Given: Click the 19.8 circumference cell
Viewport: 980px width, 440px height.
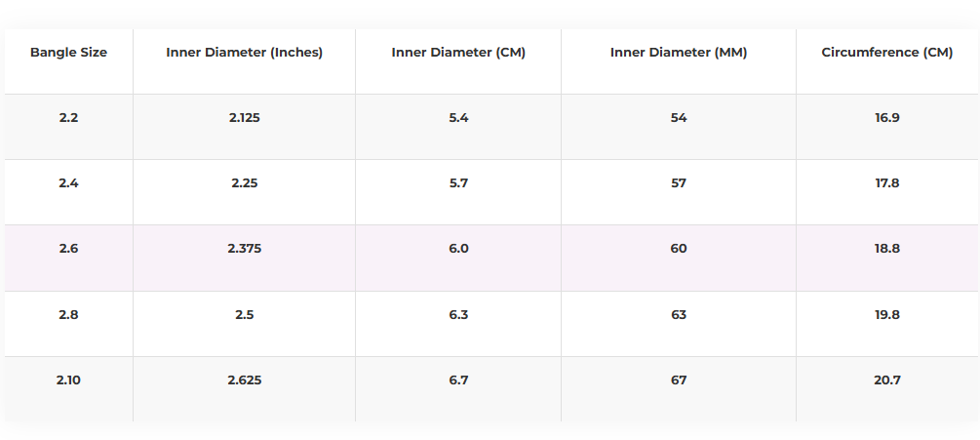Looking at the screenshot, I should click(x=887, y=314).
